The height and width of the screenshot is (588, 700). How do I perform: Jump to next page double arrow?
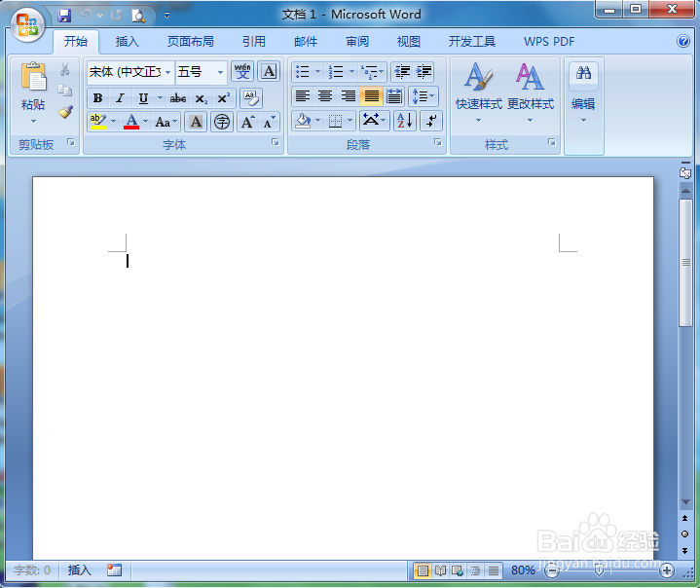click(684, 550)
